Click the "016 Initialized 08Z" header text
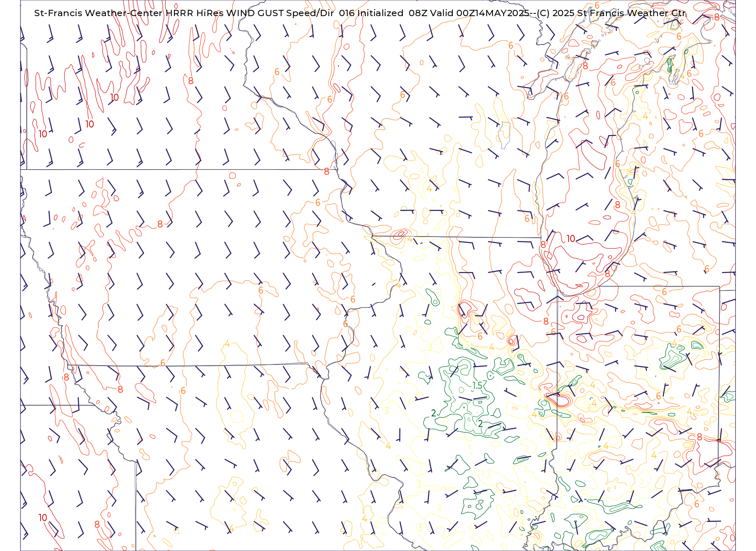The height and width of the screenshot is (551, 756). 383,13
